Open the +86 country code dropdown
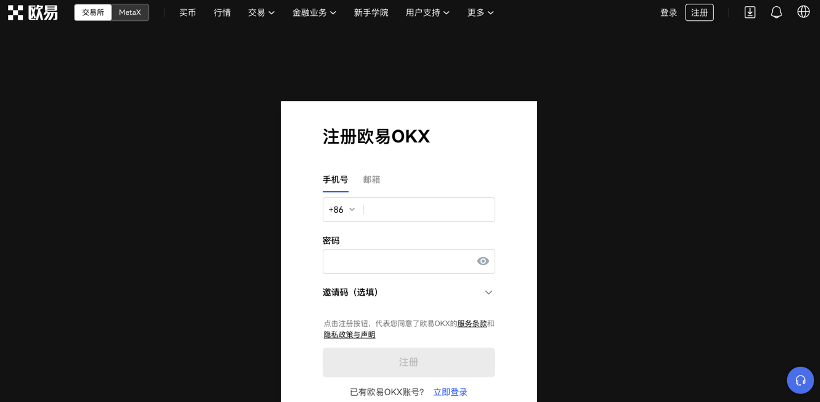The image size is (820, 402). click(342, 210)
